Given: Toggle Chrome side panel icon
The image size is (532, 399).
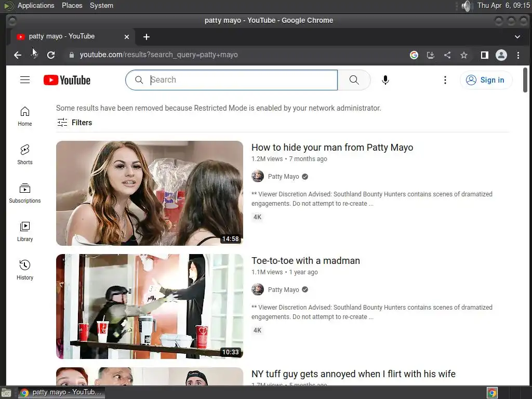Looking at the screenshot, I should 485,55.
